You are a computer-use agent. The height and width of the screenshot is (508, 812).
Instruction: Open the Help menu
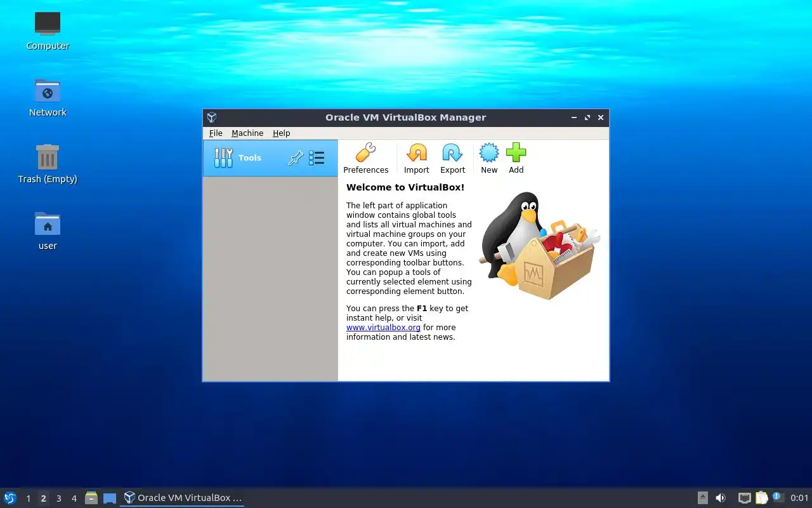(x=282, y=133)
